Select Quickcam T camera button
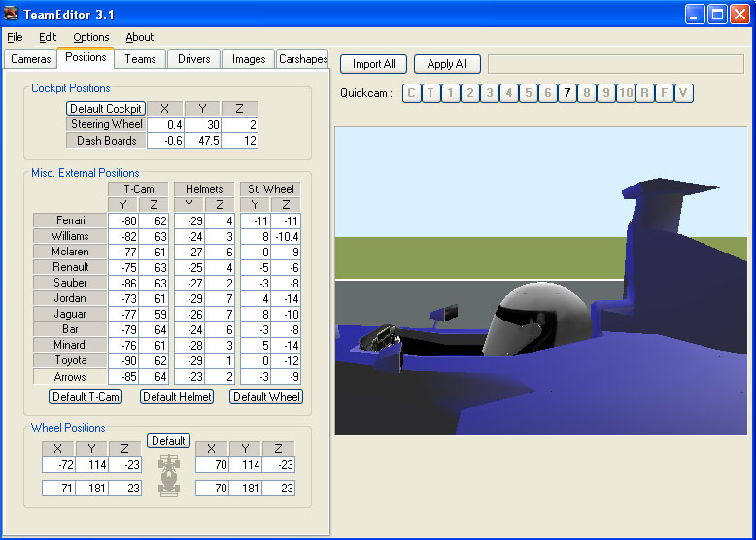This screenshot has height=540, width=756. click(431, 93)
